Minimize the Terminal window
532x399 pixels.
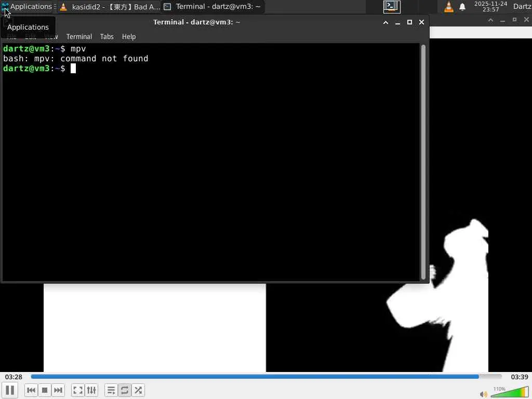(x=397, y=22)
